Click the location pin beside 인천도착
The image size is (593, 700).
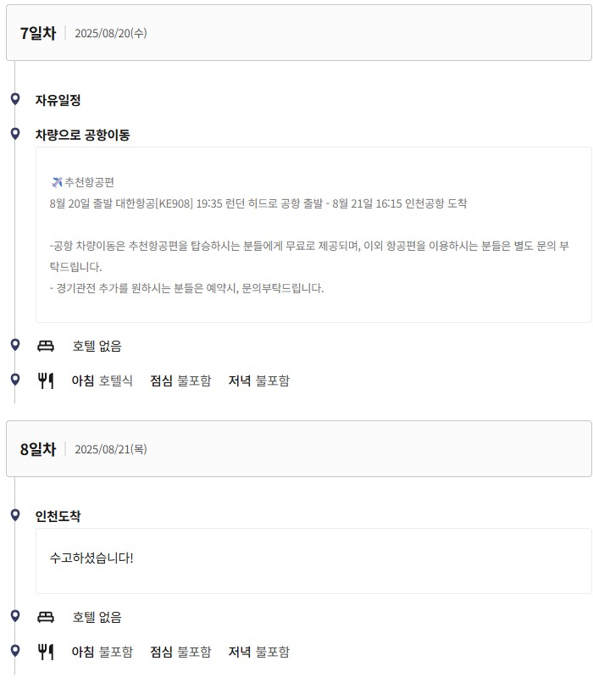(15, 515)
